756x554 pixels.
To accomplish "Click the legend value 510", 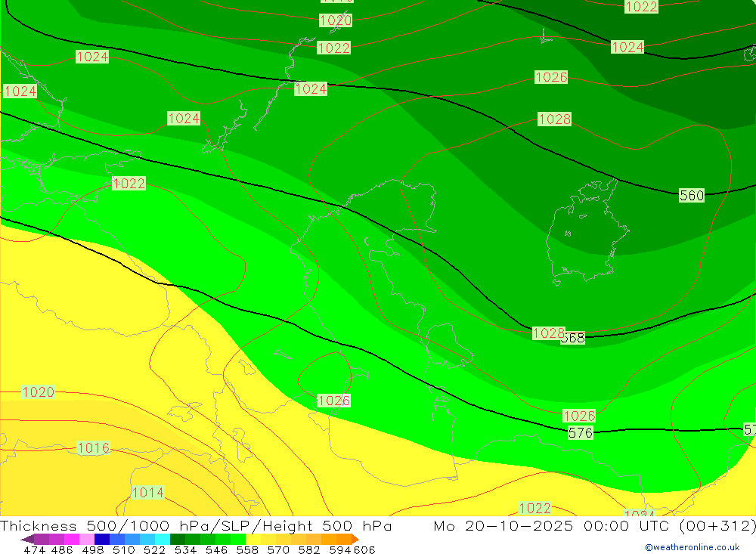I will click(123, 549).
